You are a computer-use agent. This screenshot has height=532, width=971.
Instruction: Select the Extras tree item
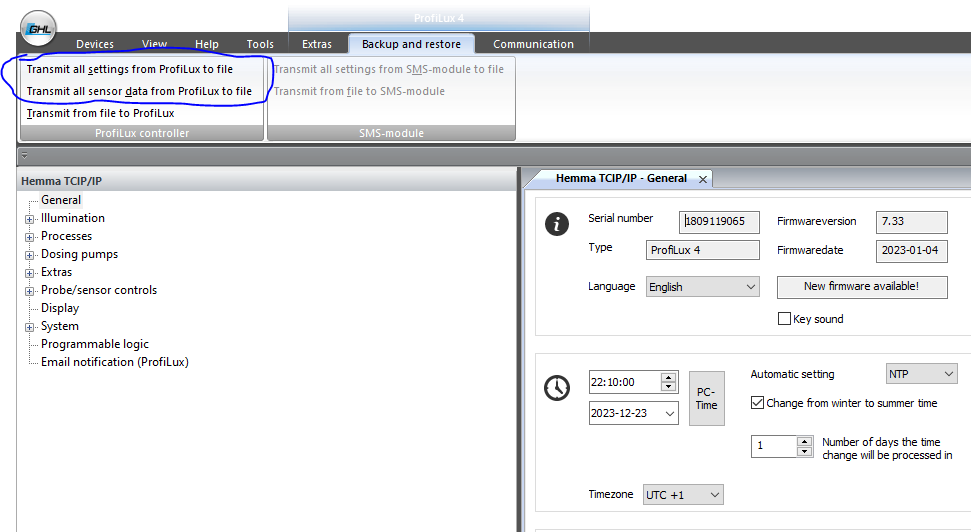pyautogui.click(x=56, y=272)
